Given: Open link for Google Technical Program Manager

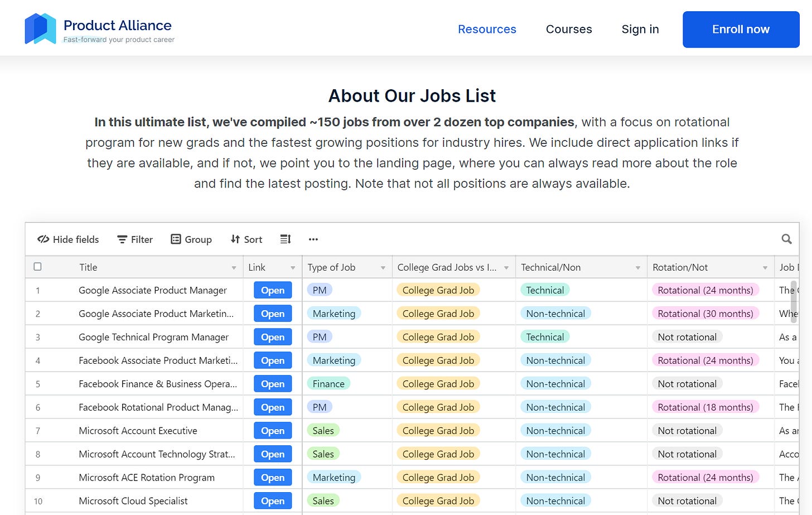Looking at the screenshot, I should point(273,337).
